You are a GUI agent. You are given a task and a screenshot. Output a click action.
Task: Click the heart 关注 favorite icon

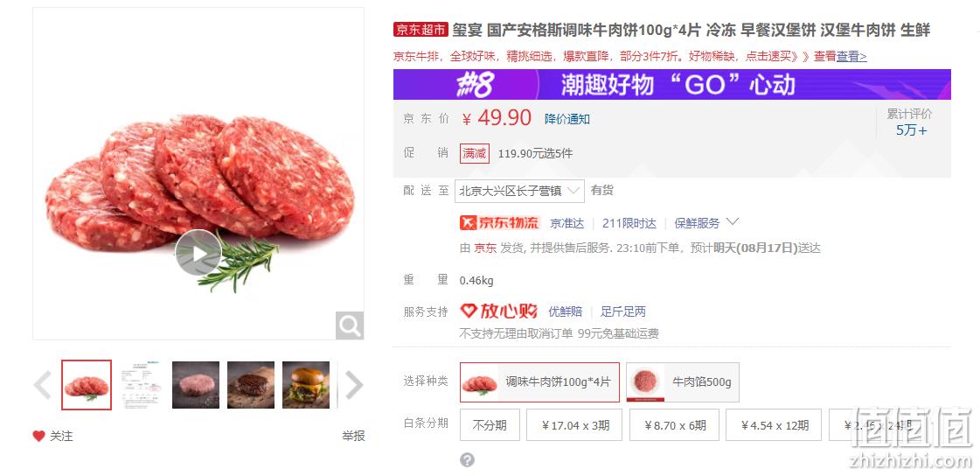pos(38,436)
